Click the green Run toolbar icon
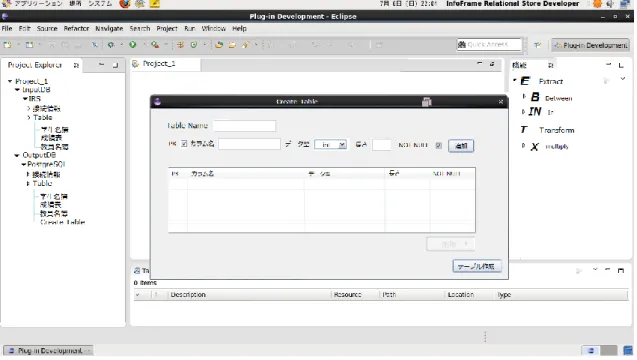 (x=132, y=45)
